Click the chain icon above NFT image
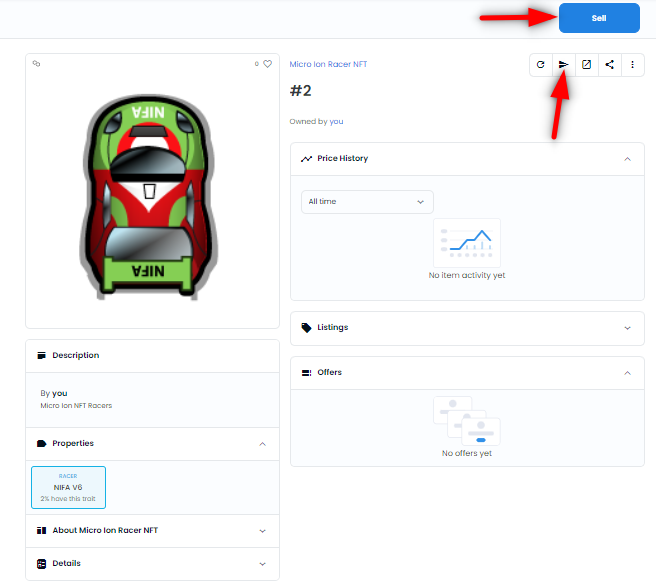Viewport: 656px width, 588px height. (37, 64)
